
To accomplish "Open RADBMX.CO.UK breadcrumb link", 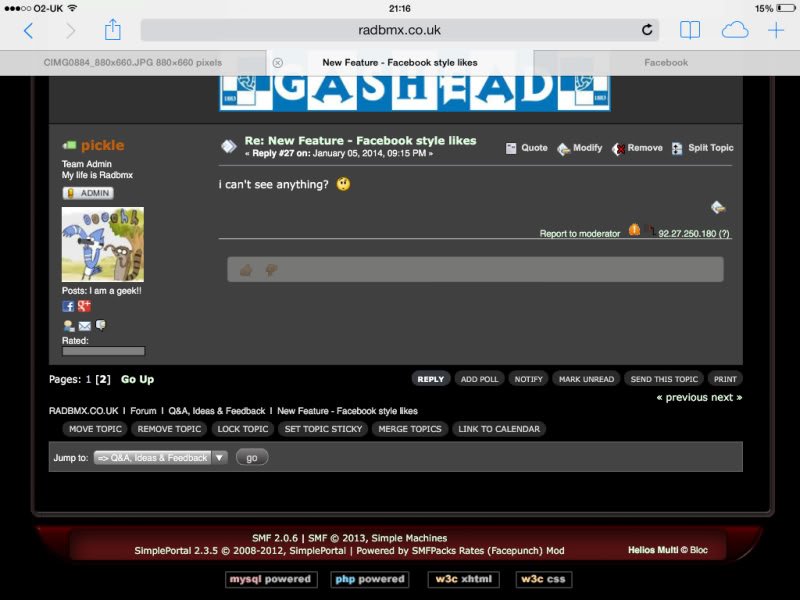I will click(84, 411).
